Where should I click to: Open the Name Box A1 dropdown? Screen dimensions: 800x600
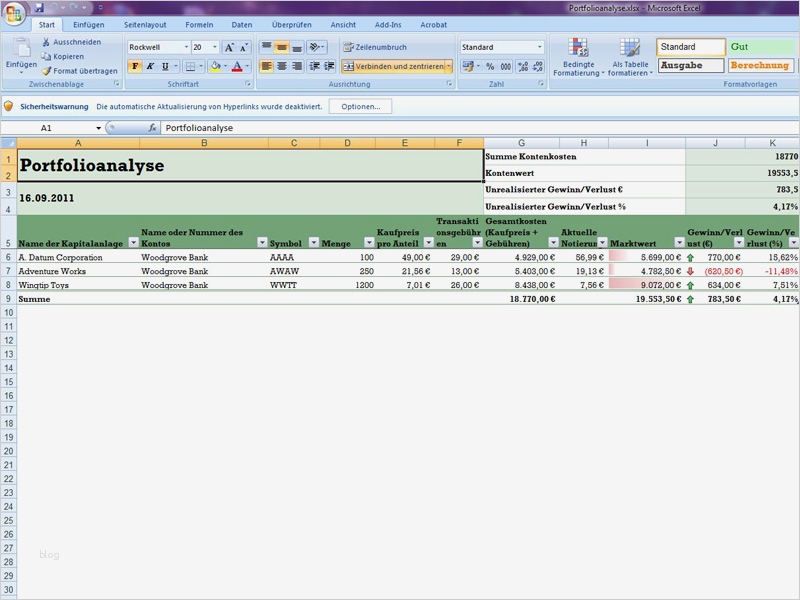[x=98, y=128]
